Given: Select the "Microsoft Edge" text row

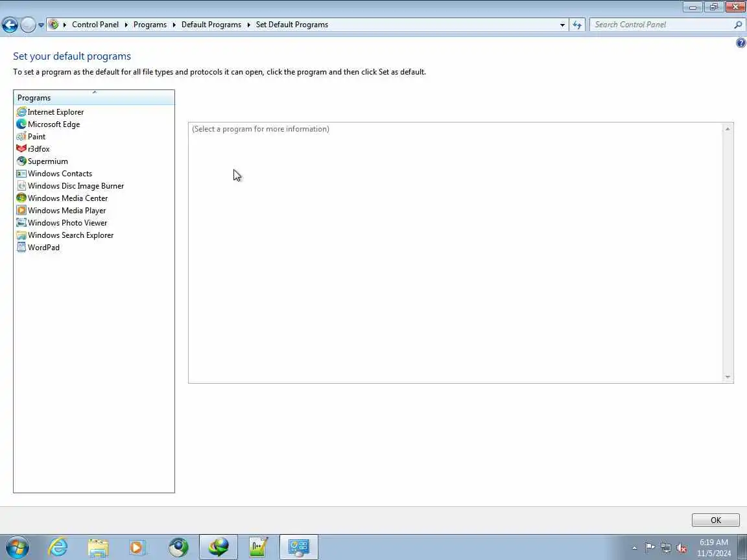Looking at the screenshot, I should coord(54,124).
